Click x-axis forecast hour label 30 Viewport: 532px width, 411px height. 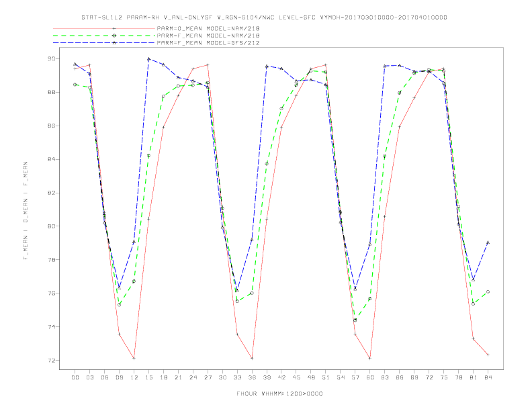(x=222, y=377)
